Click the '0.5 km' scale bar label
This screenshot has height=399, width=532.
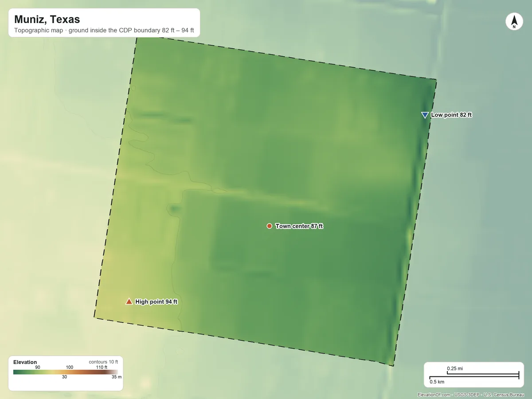[437, 382]
